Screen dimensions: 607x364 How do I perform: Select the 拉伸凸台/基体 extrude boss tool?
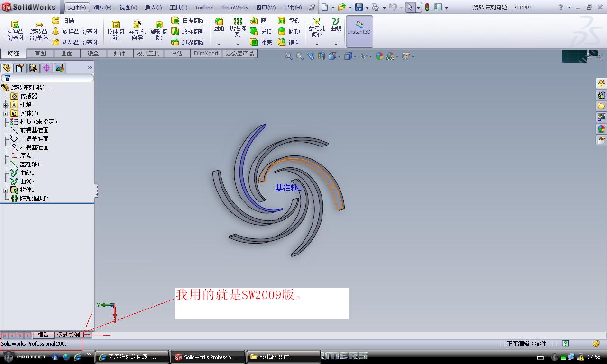[x=15, y=31]
